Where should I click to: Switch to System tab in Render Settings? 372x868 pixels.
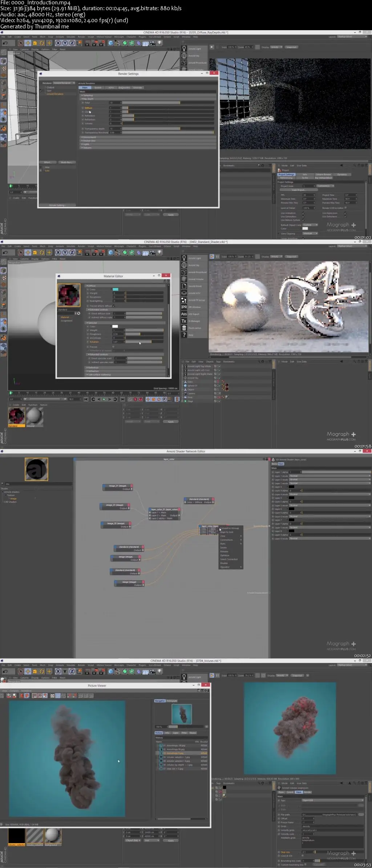click(98, 88)
